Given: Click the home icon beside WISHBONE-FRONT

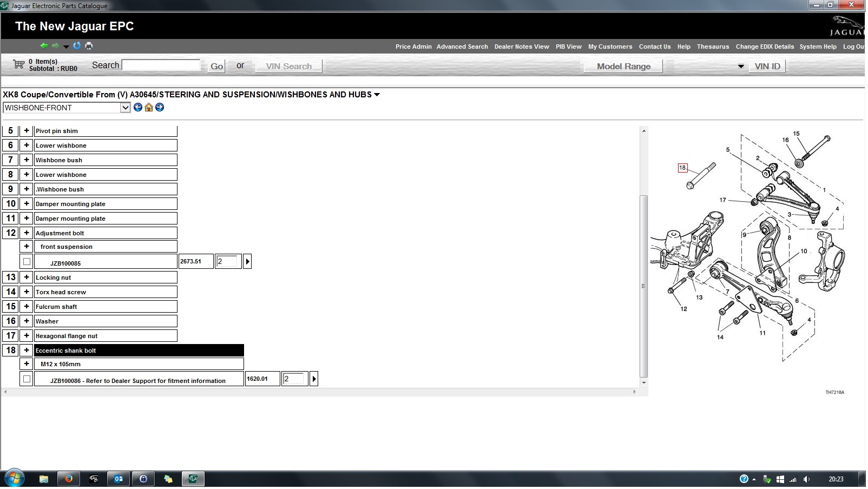Looking at the screenshot, I should [149, 108].
